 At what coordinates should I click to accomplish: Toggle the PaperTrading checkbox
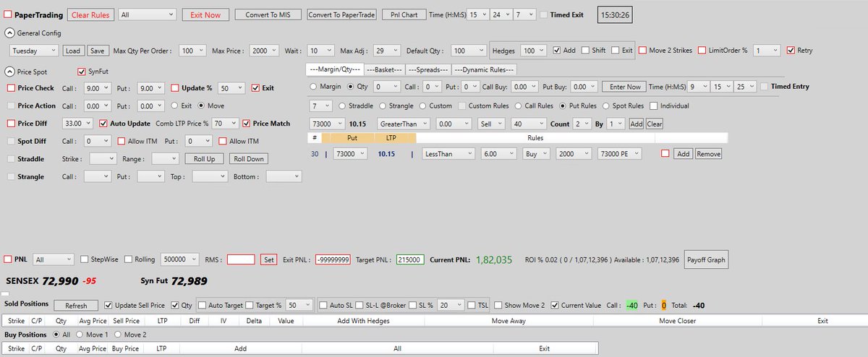tap(8, 14)
